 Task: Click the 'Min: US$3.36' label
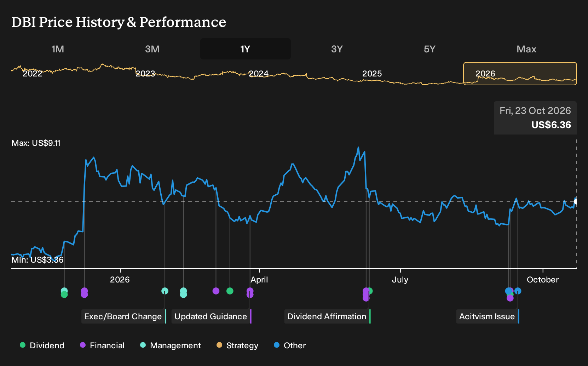(38, 260)
